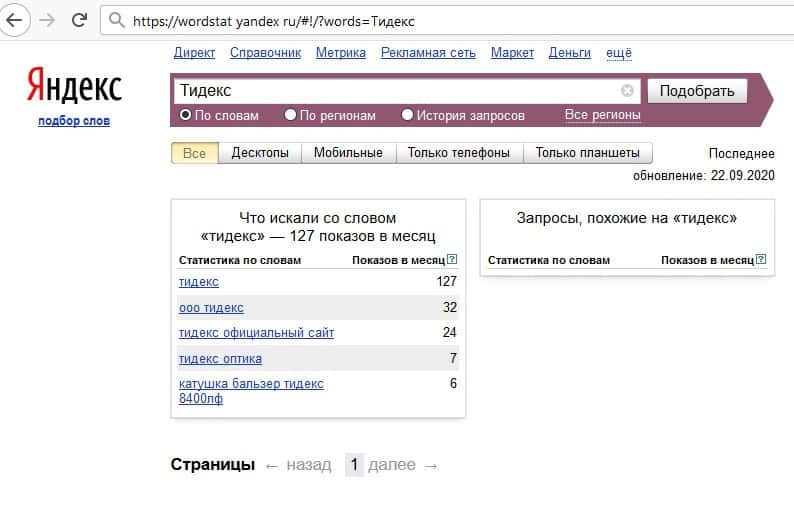Click the search magnifier in address bar
794x521 pixels.
(116, 20)
